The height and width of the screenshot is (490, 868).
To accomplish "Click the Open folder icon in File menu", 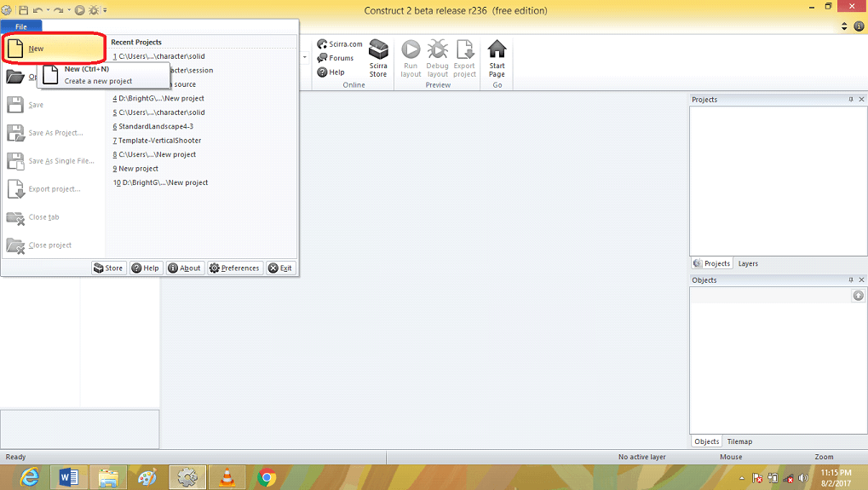I will pos(15,77).
